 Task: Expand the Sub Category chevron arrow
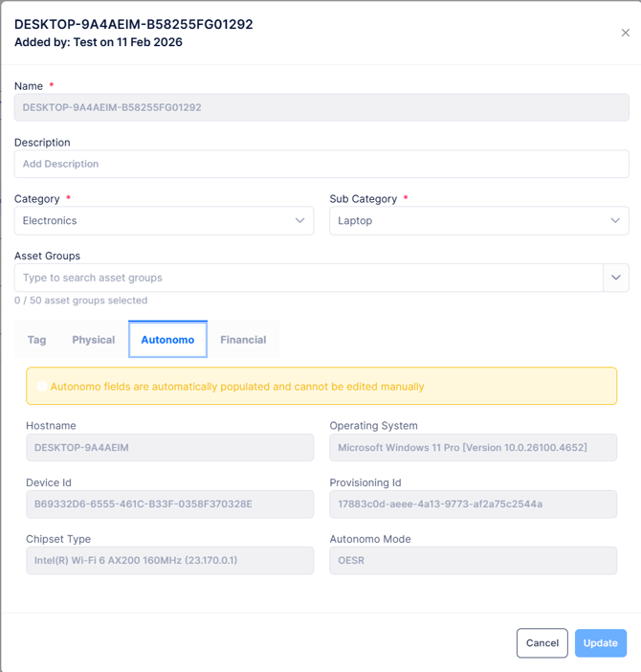click(615, 220)
